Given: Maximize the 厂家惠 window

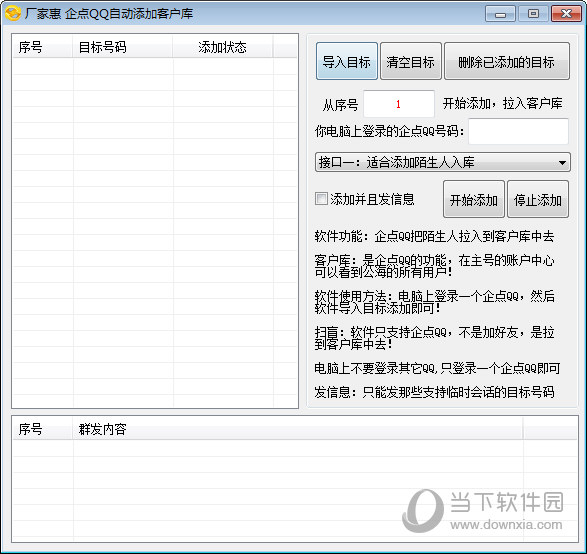Looking at the screenshot, I should [x=533, y=14].
